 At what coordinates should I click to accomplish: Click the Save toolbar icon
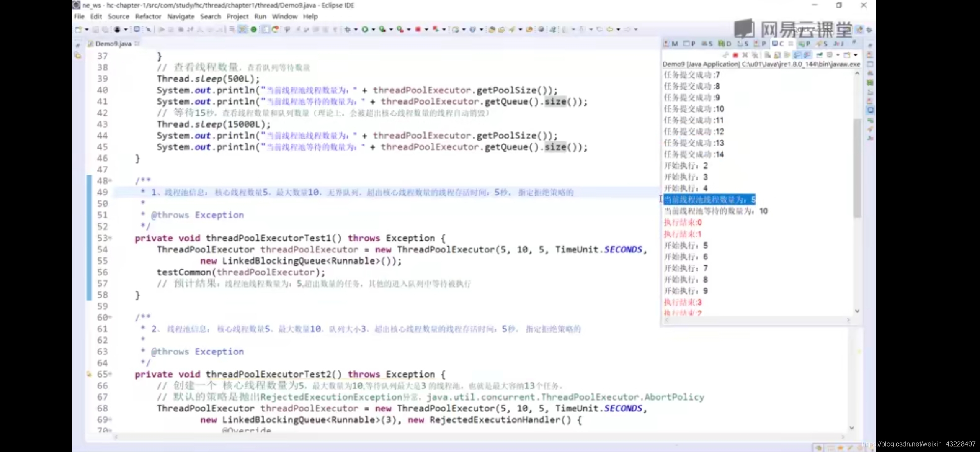tap(95, 29)
